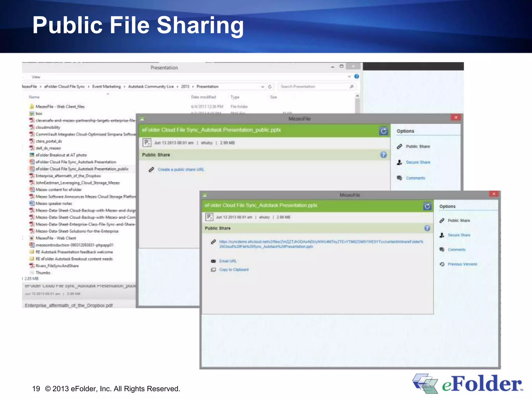Click the envelope icon next to Email URL
This screenshot has height=399, width=532.
[x=213, y=261]
